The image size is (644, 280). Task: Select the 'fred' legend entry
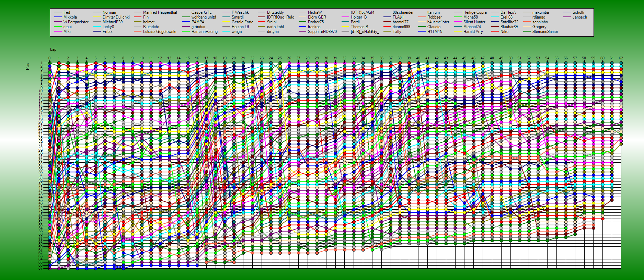click(67, 12)
